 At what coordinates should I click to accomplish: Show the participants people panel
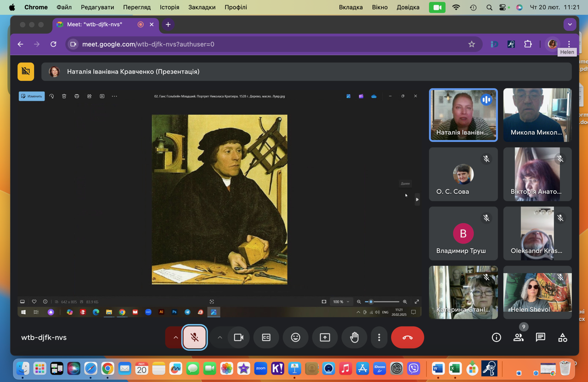click(519, 337)
